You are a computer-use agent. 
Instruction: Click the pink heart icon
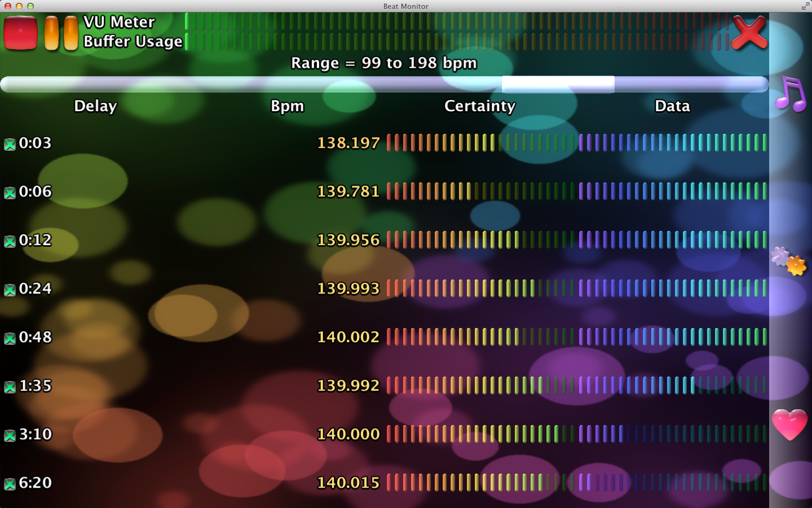(x=789, y=424)
